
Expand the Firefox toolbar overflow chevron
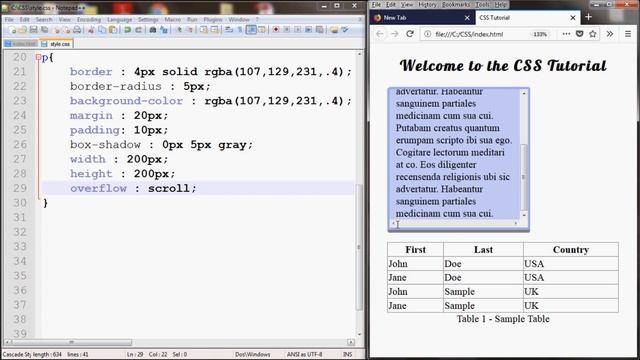610,34
